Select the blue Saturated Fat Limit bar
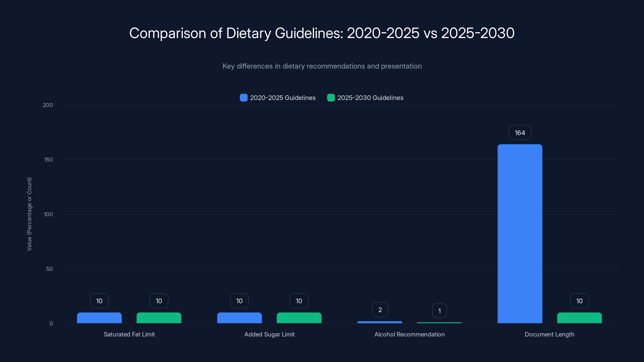 pyautogui.click(x=99, y=318)
